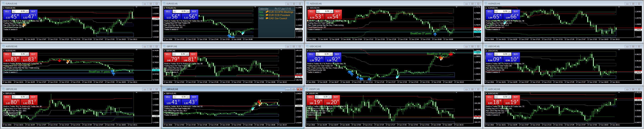
Task: Click BUY on the GBPUSD chart
Action: tap(33, 97)
